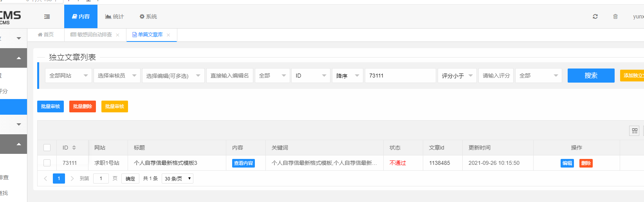Click the 编辑 button for row 73111
The height and width of the screenshot is (202, 644).
coord(567,163)
